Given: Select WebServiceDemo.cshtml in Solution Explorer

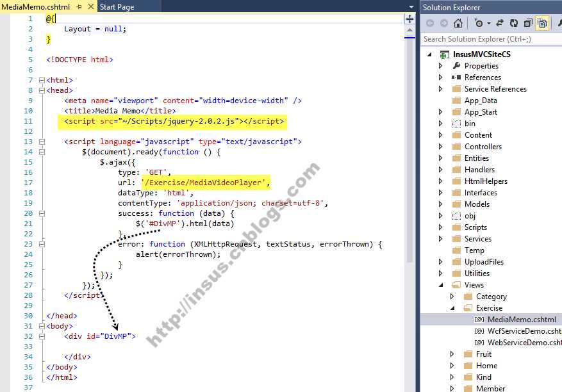Looking at the screenshot, I should (x=524, y=343).
